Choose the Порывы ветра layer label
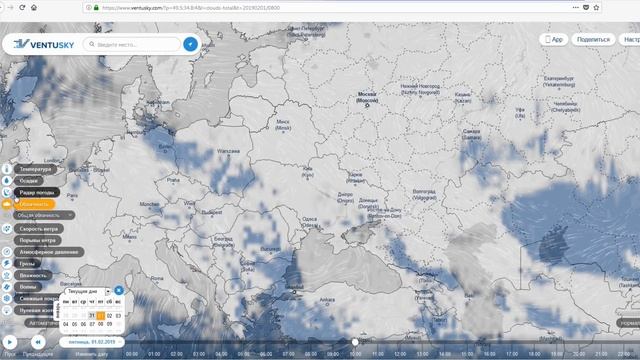The width and height of the screenshot is (640, 360). (x=38, y=240)
